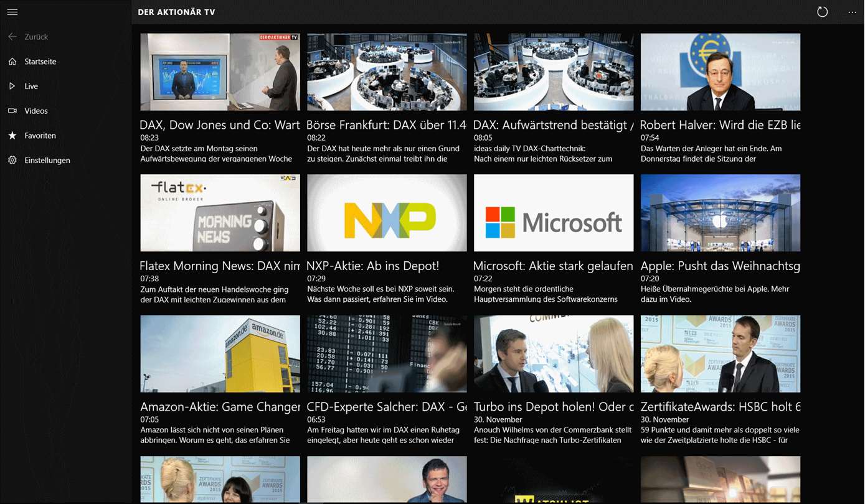
Task: Go to Startseite in sidebar
Action: 40,62
